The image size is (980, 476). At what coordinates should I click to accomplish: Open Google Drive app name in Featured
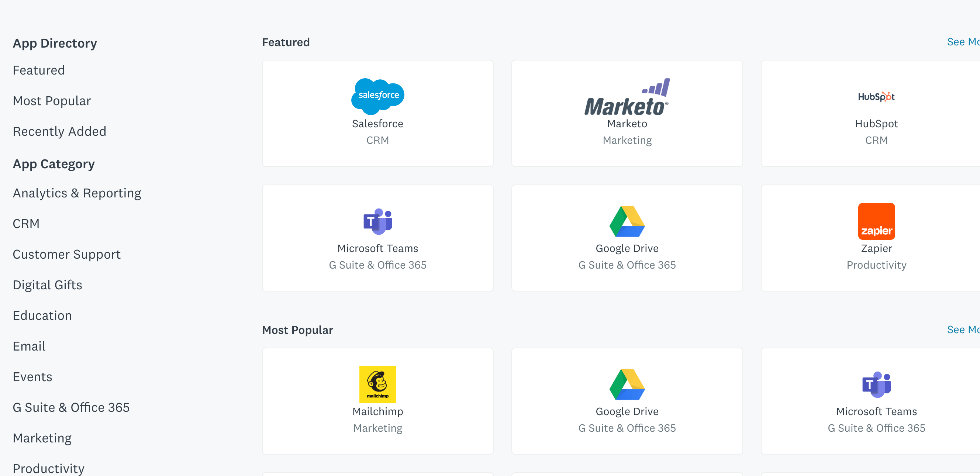(x=627, y=248)
